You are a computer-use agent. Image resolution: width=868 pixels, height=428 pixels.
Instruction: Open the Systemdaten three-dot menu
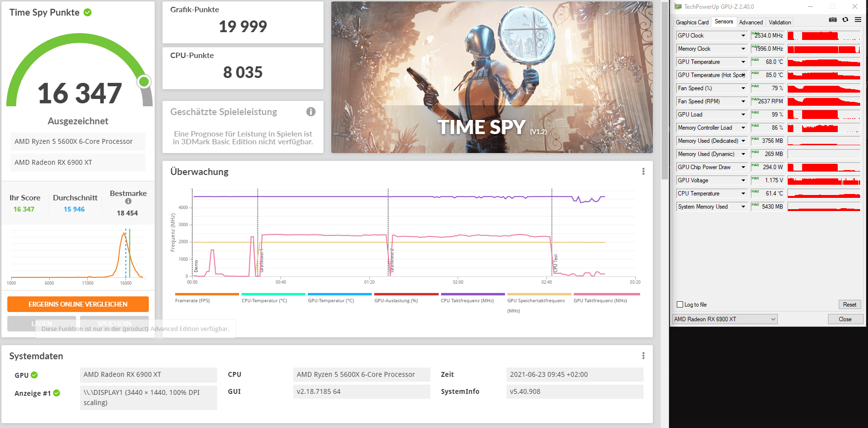coord(643,356)
